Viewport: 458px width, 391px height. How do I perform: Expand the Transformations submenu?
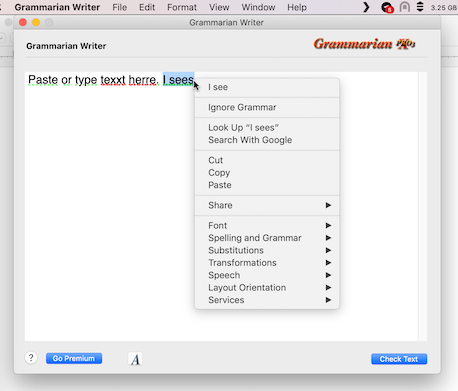click(267, 263)
